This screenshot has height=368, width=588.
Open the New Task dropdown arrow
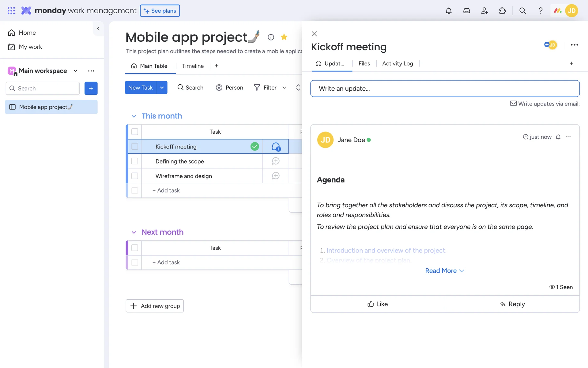point(162,88)
